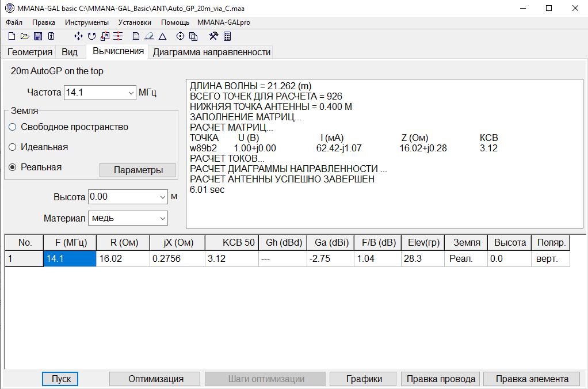This screenshot has height=389, width=588.
Task: Open the Помощь menu
Action: pos(175,22)
